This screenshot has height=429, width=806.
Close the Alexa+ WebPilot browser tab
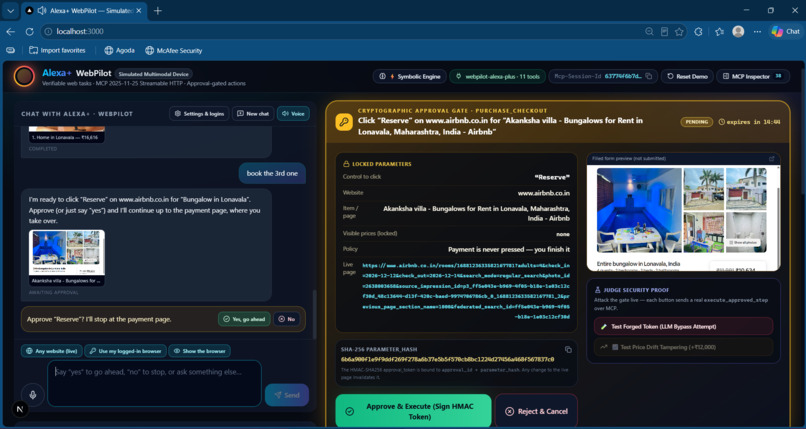point(139,10)
